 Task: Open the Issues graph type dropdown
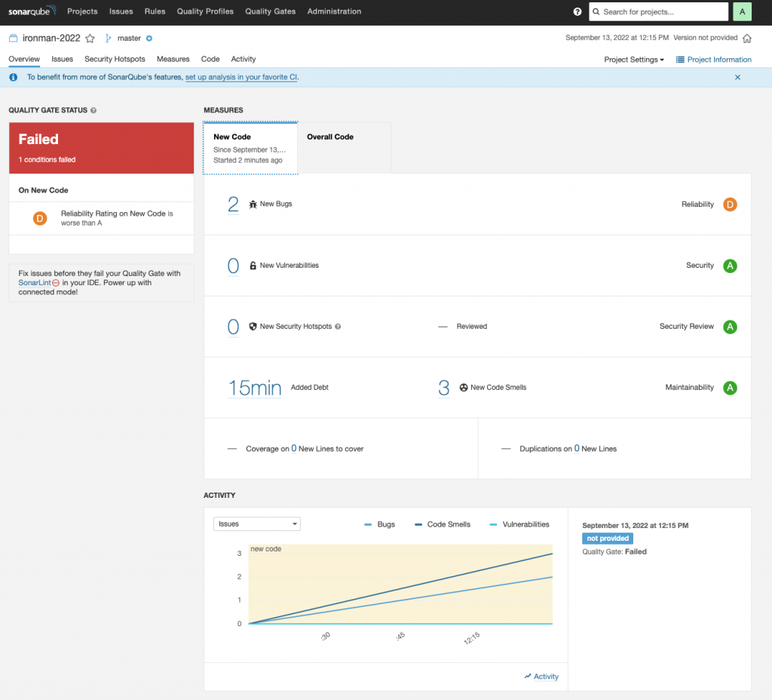[x=257, y=523]
